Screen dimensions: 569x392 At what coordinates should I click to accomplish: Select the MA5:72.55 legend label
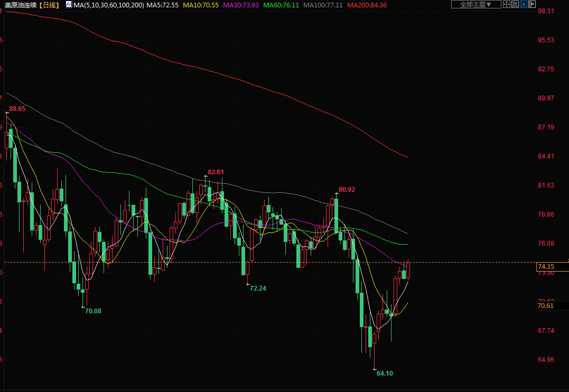click(163, 5)
